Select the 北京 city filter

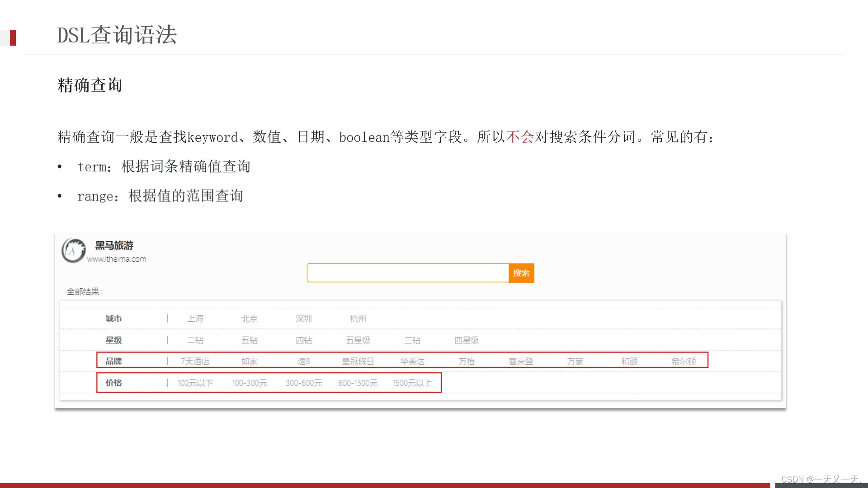[250, 318]
